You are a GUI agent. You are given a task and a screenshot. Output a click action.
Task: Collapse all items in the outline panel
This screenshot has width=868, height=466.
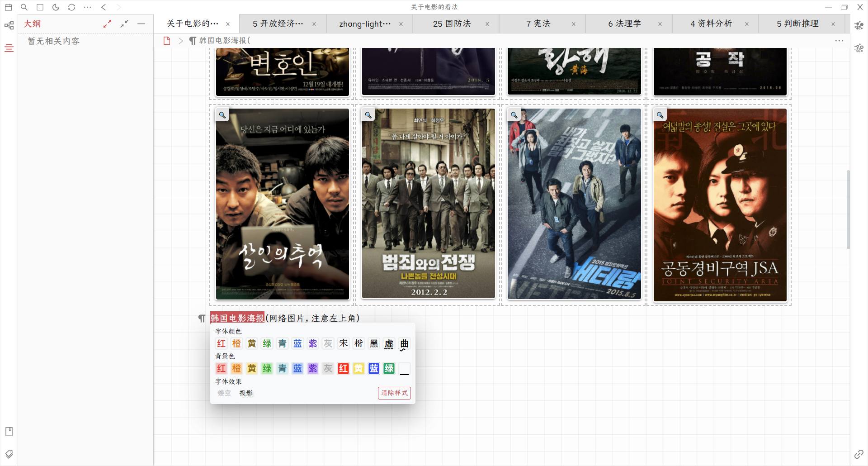(x=124, y=24)
